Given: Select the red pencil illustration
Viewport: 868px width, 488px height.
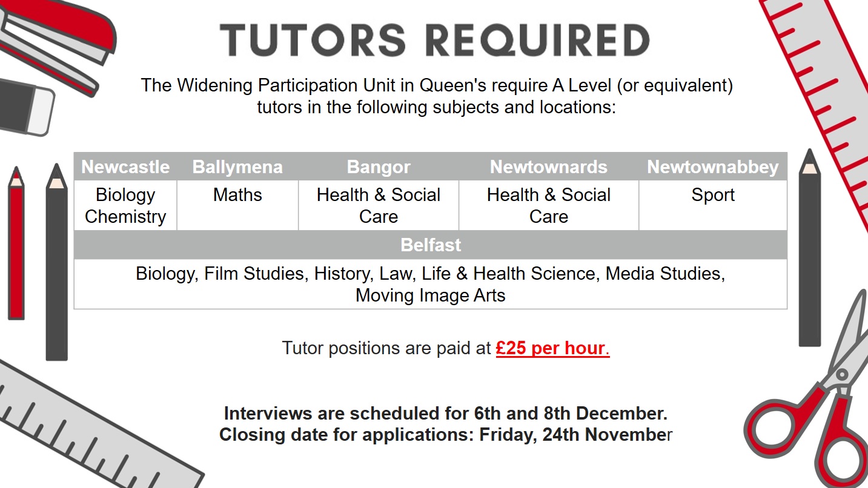Looking at the screenshot, I should [16, 243].
